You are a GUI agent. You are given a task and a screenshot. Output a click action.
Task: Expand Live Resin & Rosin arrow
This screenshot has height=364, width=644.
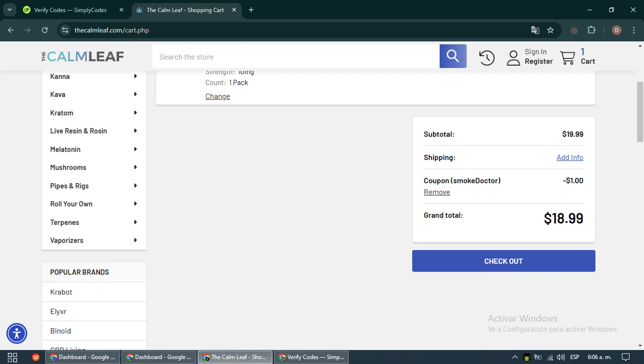click(135, 131)
